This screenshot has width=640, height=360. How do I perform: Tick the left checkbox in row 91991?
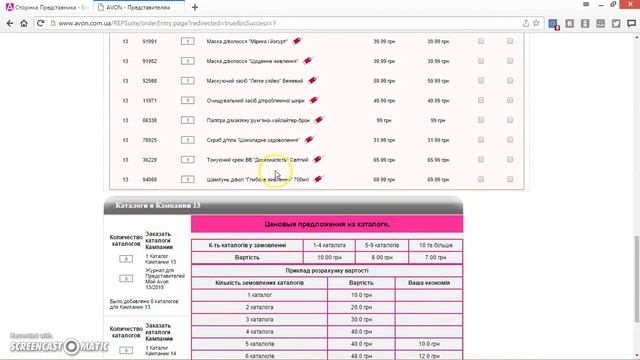[481, 41]
